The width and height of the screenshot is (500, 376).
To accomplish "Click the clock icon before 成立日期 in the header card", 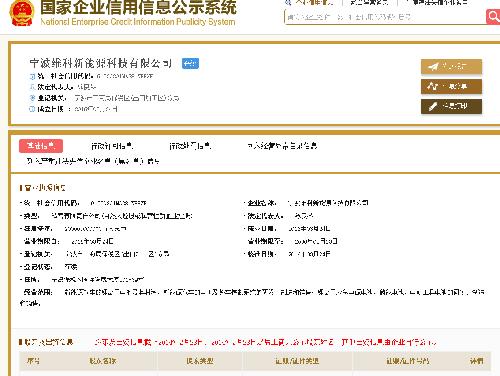I will click(32, 109).
